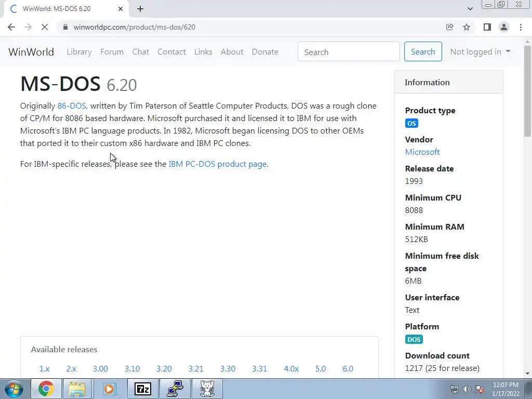Select release 2.x
This screenshot has width=532, height=399.
click(71, 368)
